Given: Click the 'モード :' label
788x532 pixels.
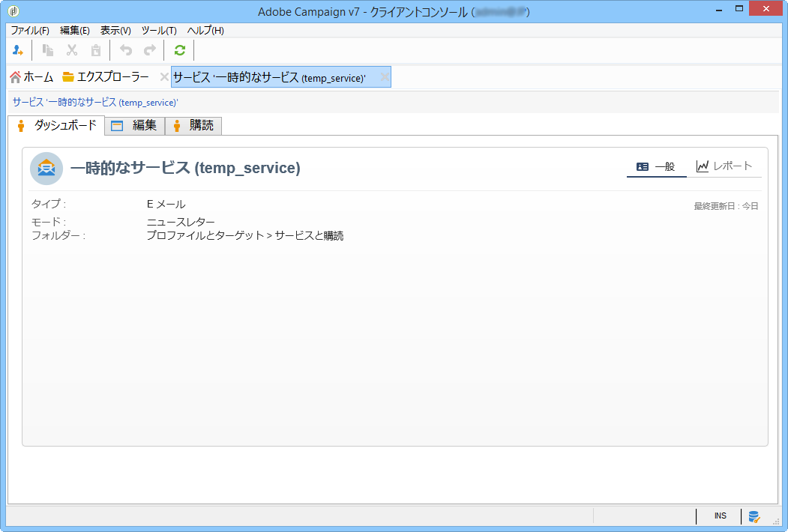Looking at the screenshot, I should 49,222.
